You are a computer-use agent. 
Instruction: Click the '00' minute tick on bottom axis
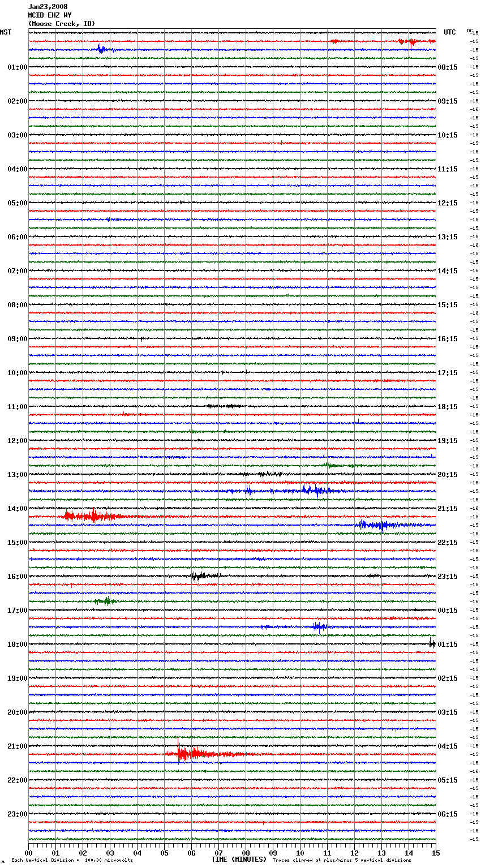28,853
